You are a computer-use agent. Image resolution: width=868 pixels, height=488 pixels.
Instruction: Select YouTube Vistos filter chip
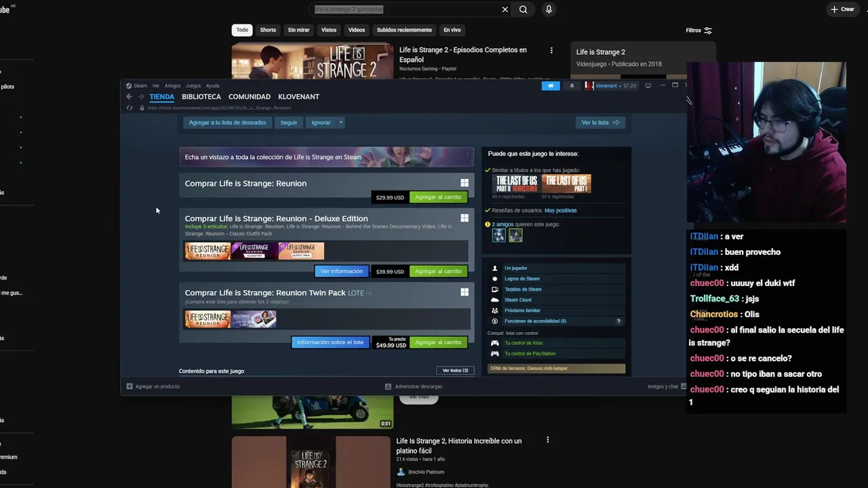(329, 30)
